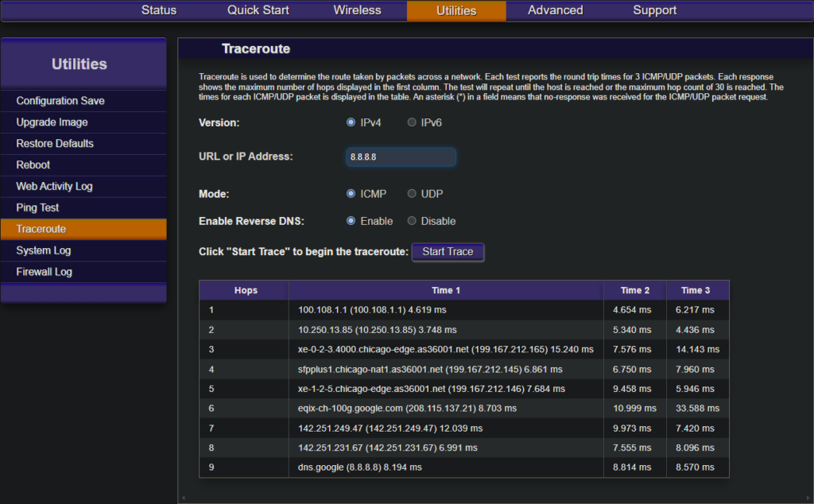Open Restore Defaults page

(x=55, y=144)
